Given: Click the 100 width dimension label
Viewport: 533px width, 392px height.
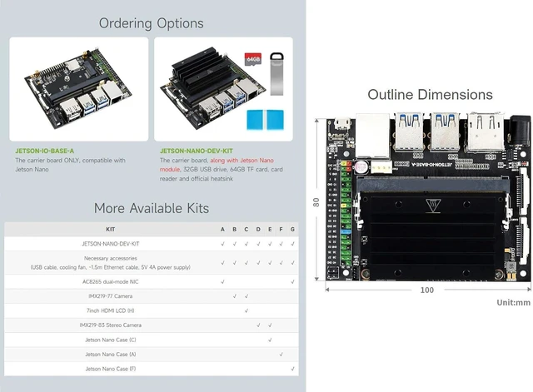Looking at the screenshot, I should click(427, 290).
